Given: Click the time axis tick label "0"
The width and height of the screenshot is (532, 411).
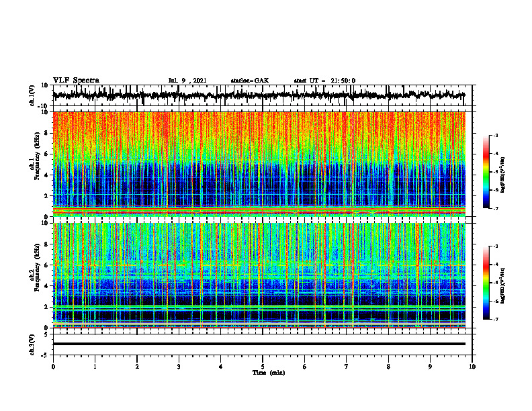Looking at the screenshot, I should pos(53,367).
